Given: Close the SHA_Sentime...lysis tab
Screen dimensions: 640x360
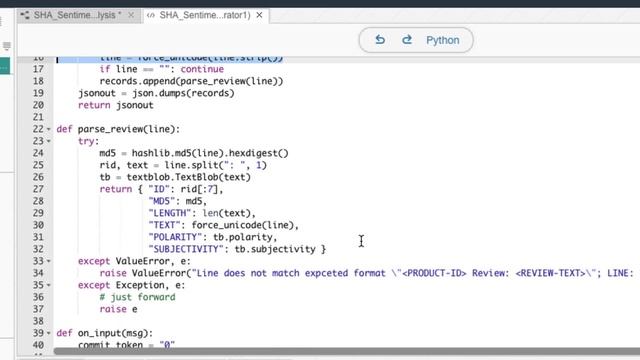Looking at the screenshot, I should (131, 15).
